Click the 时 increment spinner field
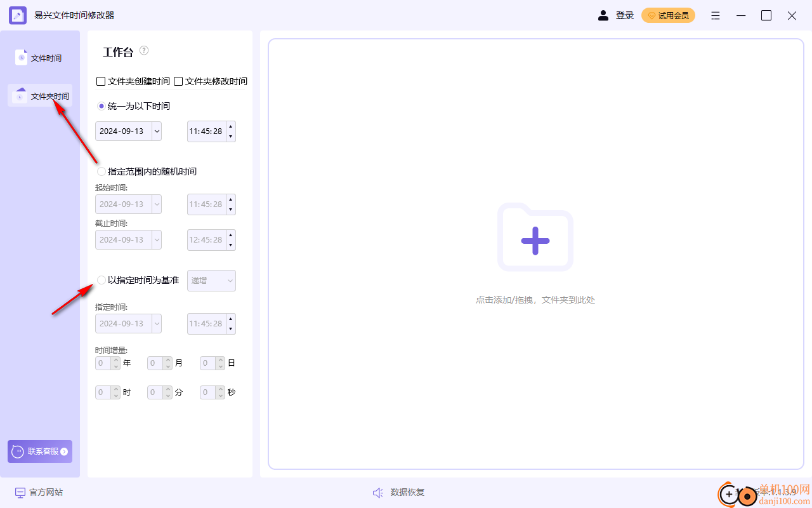The width and height of the screenshot is (812, 508). (x=108, y=392)
